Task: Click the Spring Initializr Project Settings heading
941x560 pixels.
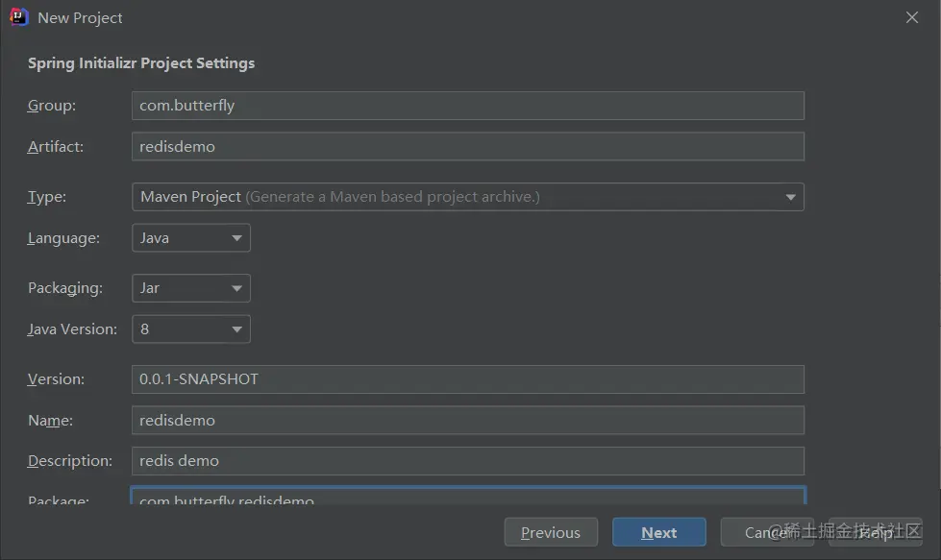Action: click(x=141, y=63)
